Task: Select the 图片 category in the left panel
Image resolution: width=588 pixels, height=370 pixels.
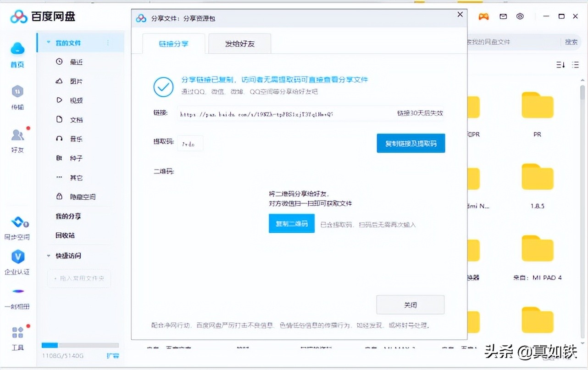Action: click(76, 81)
